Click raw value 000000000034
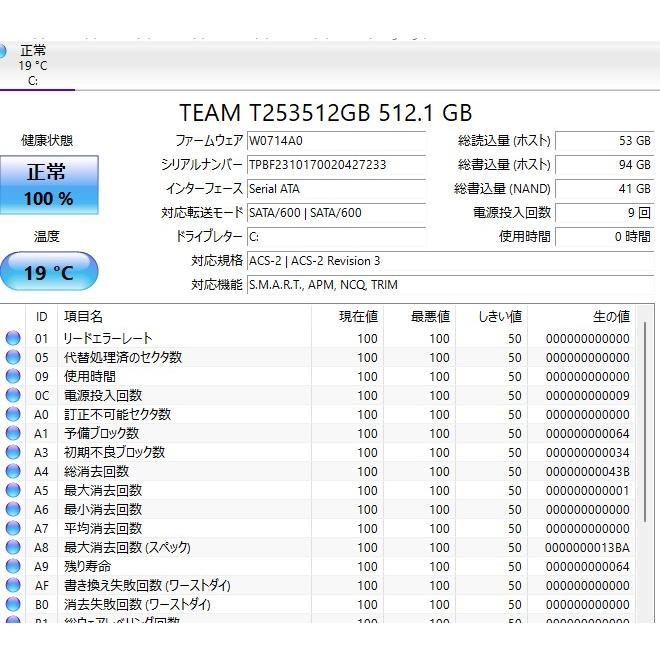660x660 pixels. tap(588, 452)
